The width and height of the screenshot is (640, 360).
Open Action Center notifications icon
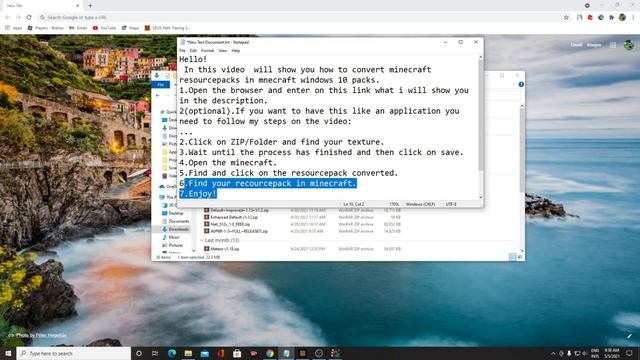pyautogui.click(x=629, y=353)
